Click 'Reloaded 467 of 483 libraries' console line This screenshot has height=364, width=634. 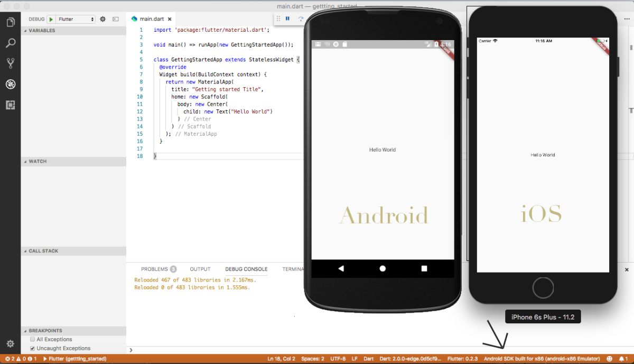point(195,280)
